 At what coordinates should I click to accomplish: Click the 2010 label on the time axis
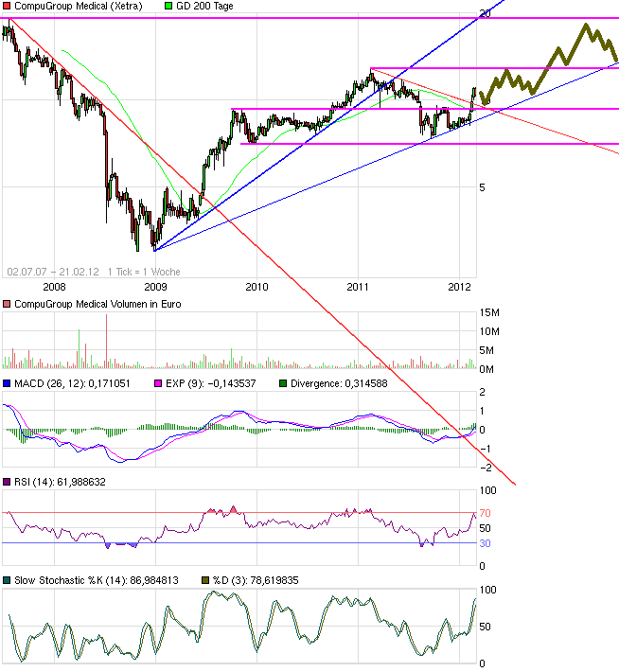coord(256,287)
